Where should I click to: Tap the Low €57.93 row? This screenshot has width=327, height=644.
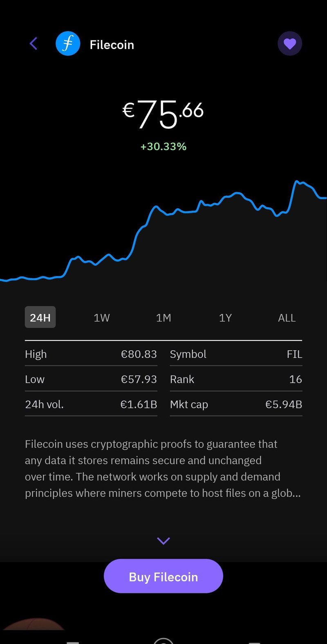(91, 379)
